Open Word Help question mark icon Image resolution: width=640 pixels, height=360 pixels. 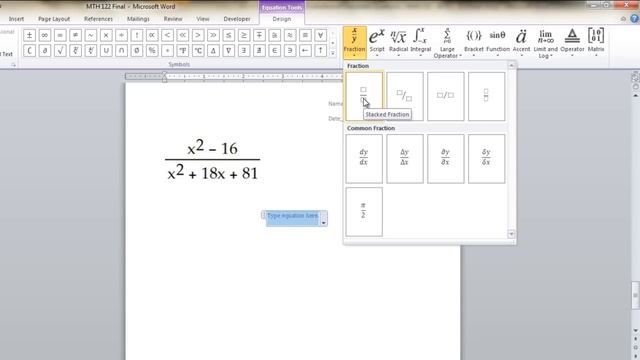tap(635, 19)
